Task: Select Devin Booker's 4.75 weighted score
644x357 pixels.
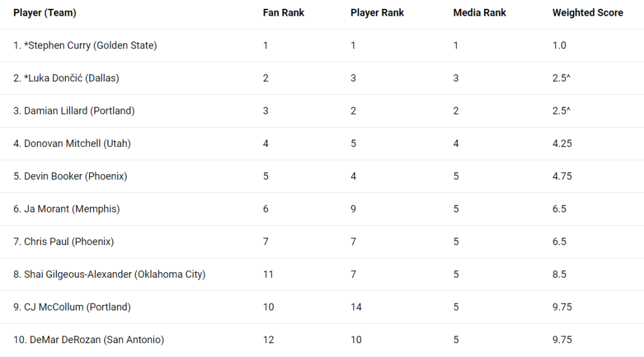Action: click(x=562, y=176)
